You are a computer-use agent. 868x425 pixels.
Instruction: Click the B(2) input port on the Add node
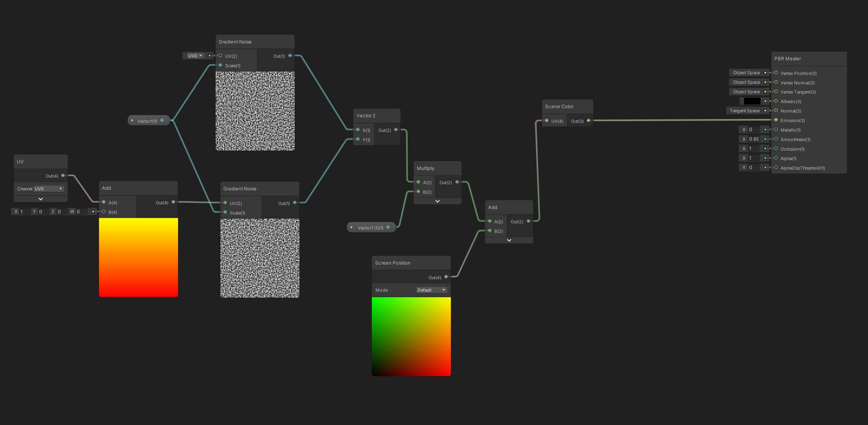(490, 231)
